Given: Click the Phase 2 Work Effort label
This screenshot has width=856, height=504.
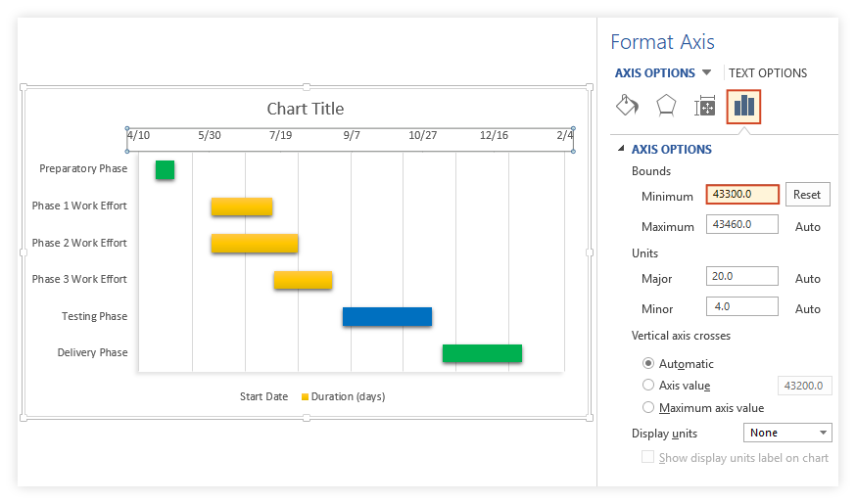Looking at the screenshot, I should [79, 243].
